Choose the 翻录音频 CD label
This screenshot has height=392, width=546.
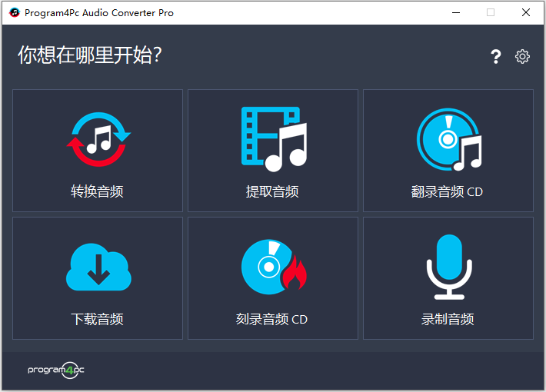tap(448, 191)
